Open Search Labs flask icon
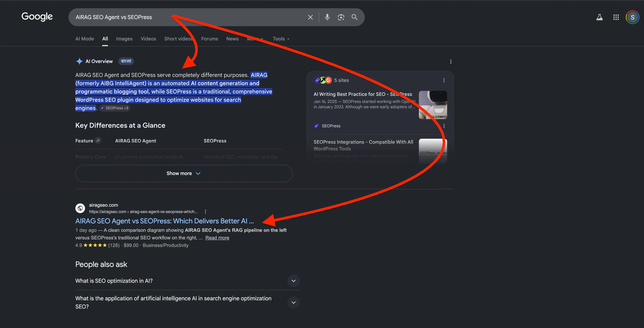This screenshot has height=328, width=644. (x=599, y=17)
